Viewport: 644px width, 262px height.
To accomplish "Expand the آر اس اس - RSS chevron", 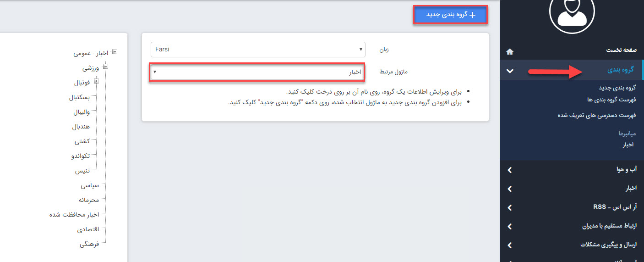I will 510,207.
